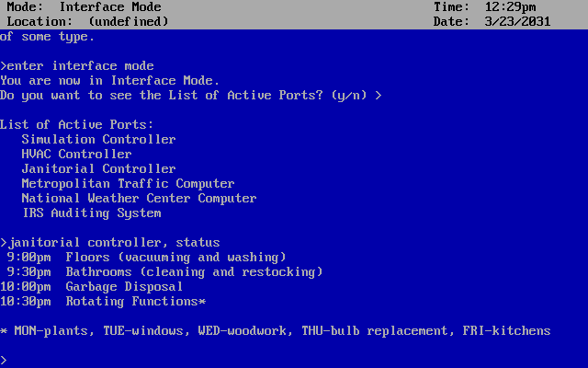Select HVAC Controller in the ports list
588x368 pixels.
76,155
